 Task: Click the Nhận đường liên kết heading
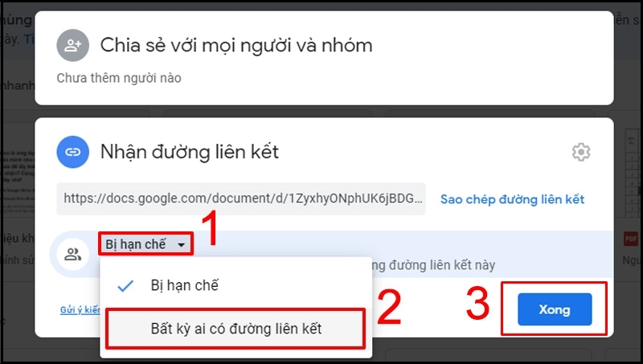pyautogui.click(x=190, y=152)
